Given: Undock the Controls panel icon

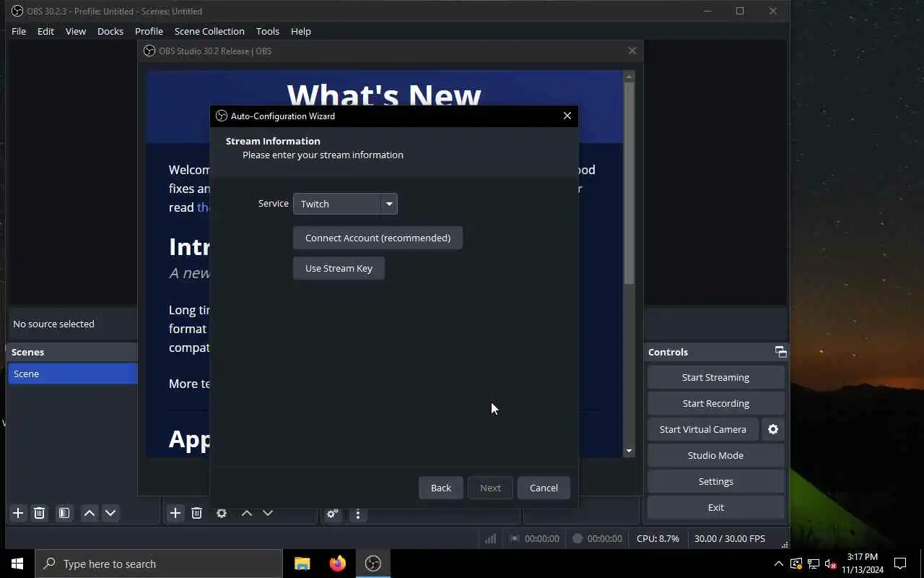Looking at the screenshot, I should [780, 352].
